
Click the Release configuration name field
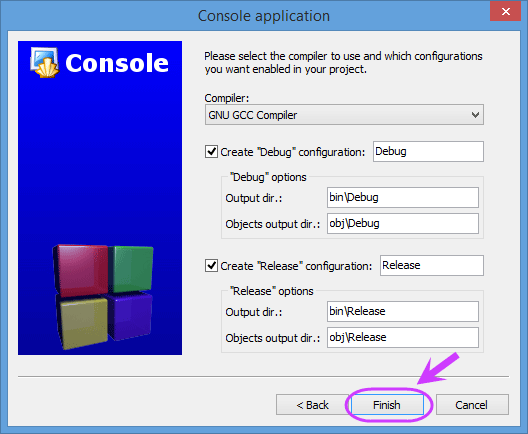coord(432,265)
